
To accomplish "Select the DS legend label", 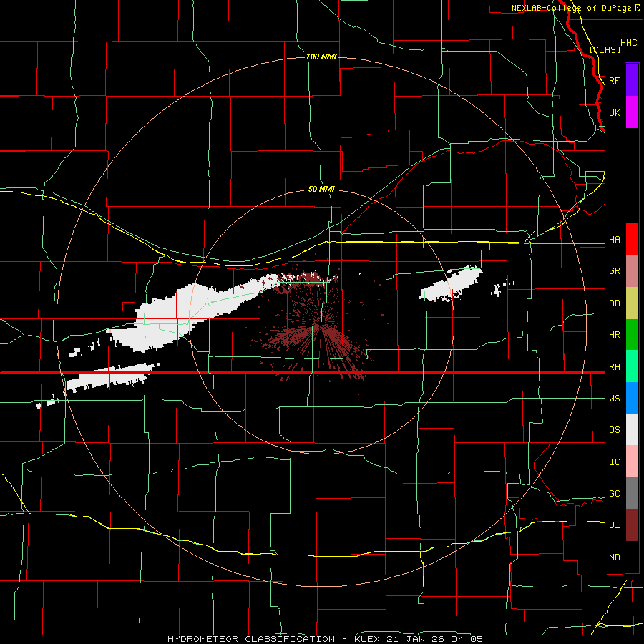I will click(614, 430).
